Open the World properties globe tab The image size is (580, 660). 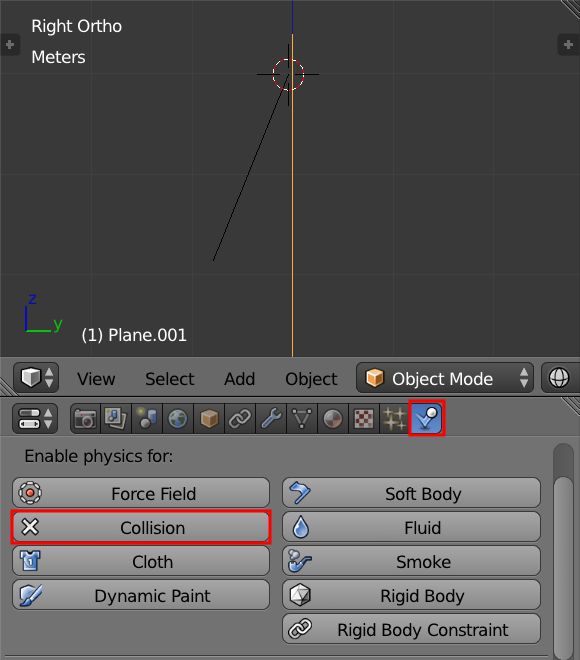[178, 419]
